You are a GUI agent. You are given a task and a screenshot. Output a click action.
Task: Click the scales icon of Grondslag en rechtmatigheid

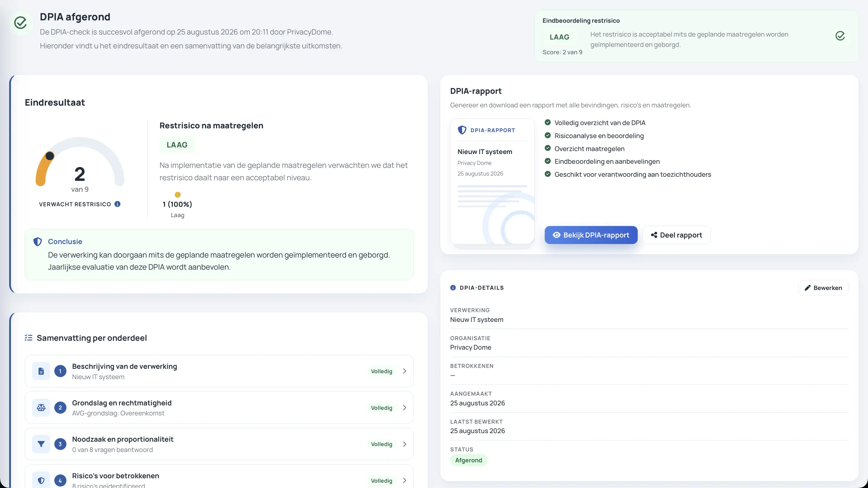[41, 407]
